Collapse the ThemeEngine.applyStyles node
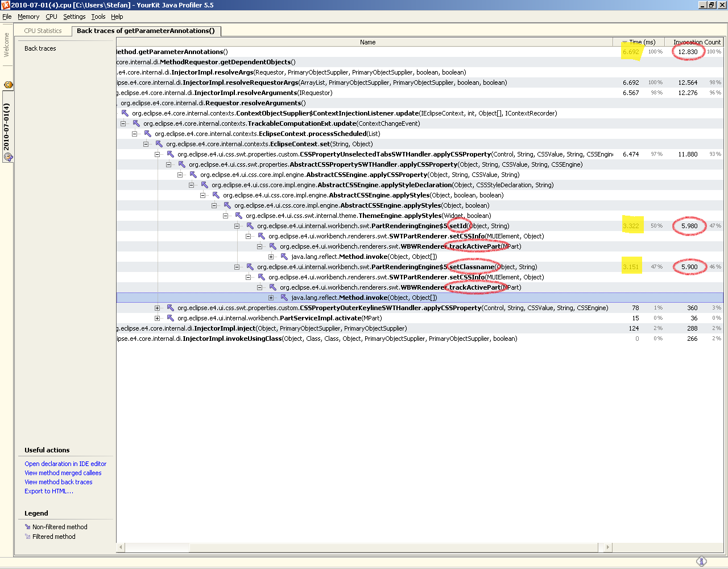The height and width of the screenshot is (569, 728). click(226, 216)
